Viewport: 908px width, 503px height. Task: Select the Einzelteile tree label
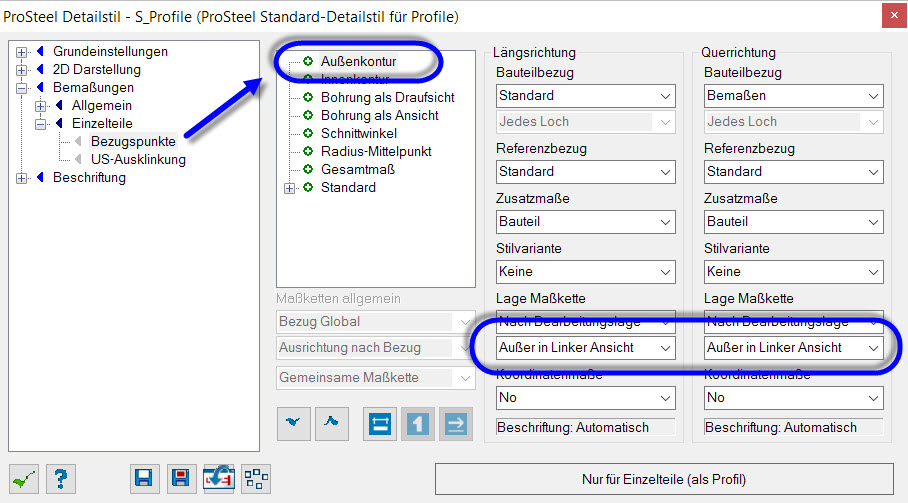tap(102, 123)
